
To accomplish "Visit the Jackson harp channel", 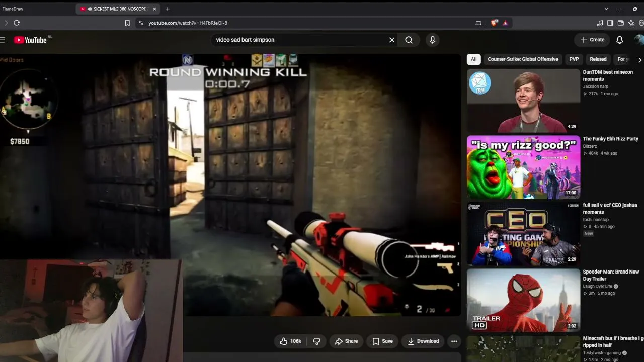I will pos(596,86).
